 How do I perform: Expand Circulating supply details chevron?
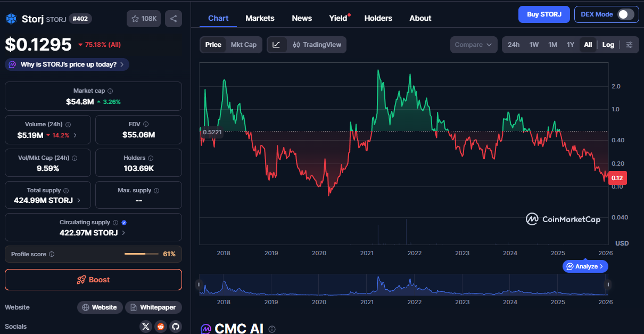click(124, 233)
